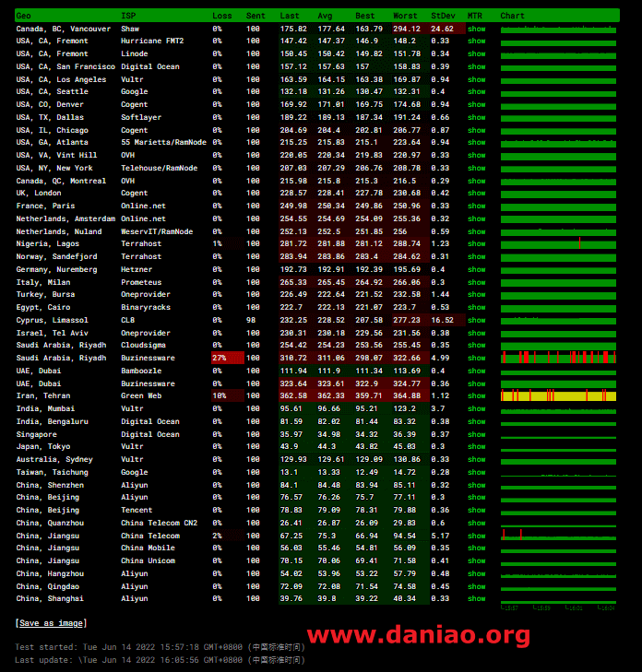The image size is (642, 672).
Task: Click the Sent column header
Action: (x=256, y=16)
